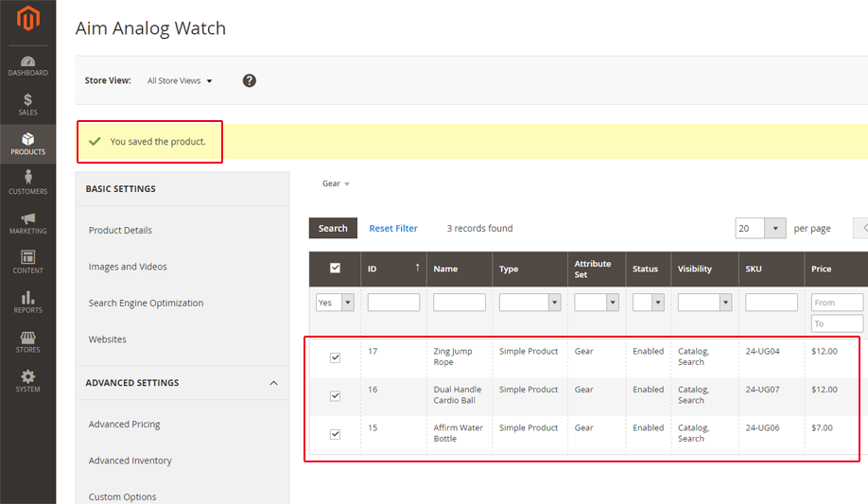Click the 3 records found text

click(480, 228)
